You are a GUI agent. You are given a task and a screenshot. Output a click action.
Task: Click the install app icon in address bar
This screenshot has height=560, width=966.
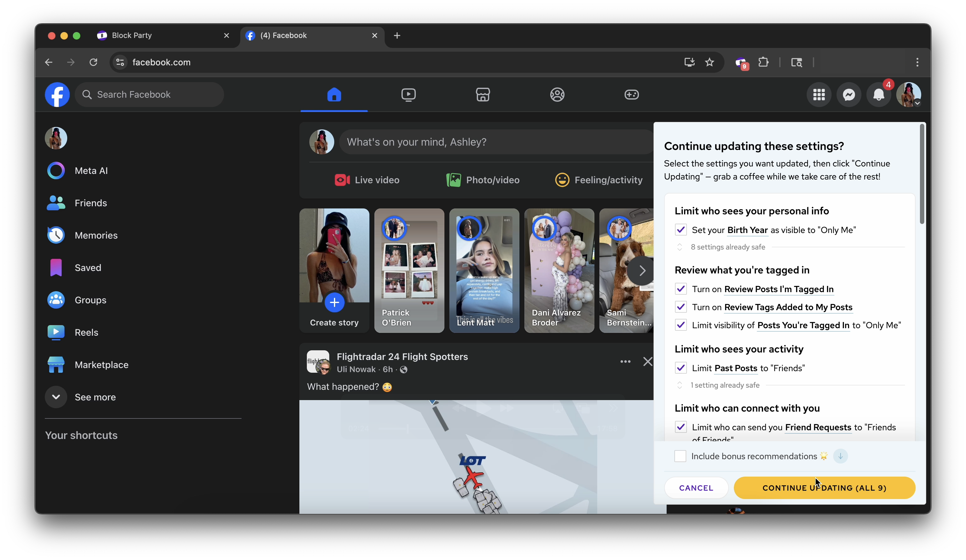pyautogui.click(x=689, y=62)
